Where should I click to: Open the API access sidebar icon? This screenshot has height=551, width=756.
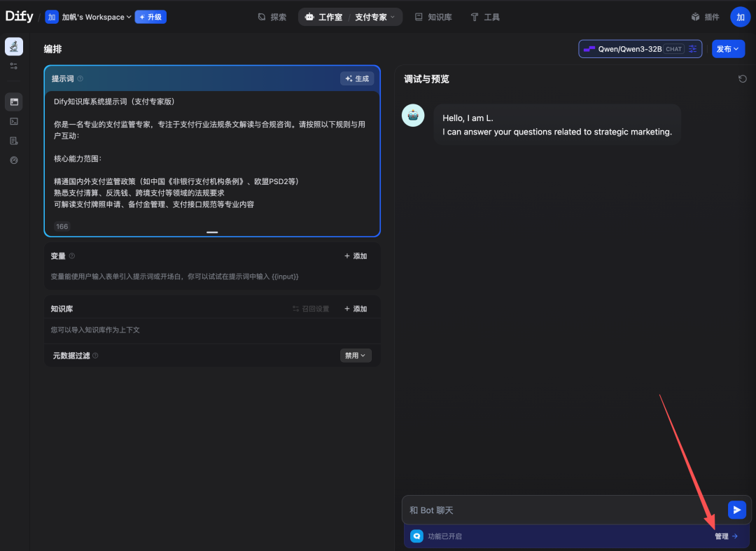point(14,122)
